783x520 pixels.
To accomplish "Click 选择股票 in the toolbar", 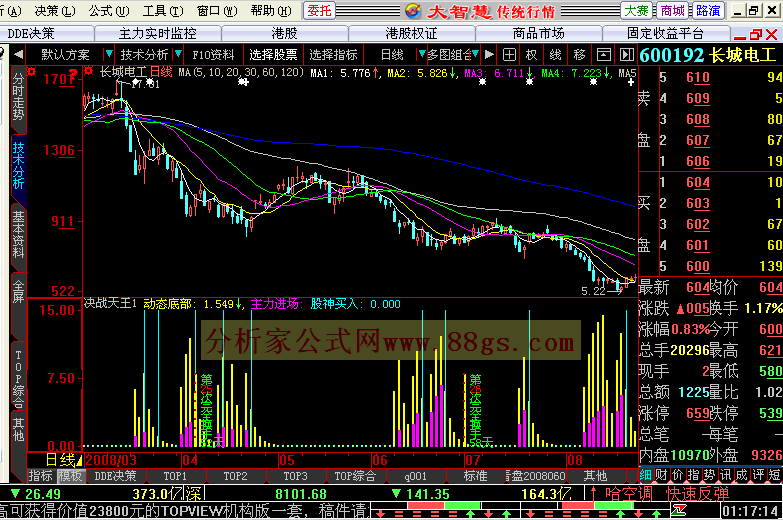I will pos(273,54).
